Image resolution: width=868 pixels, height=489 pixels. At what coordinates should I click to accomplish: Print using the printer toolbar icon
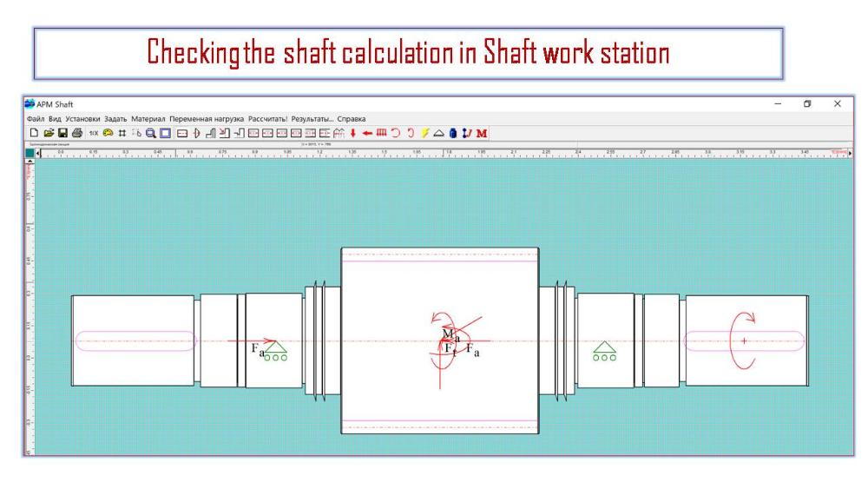(76, 133)
